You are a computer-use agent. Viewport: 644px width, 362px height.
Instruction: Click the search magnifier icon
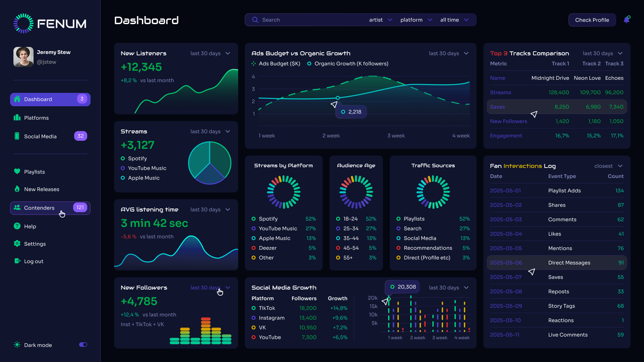coord(255,20)
